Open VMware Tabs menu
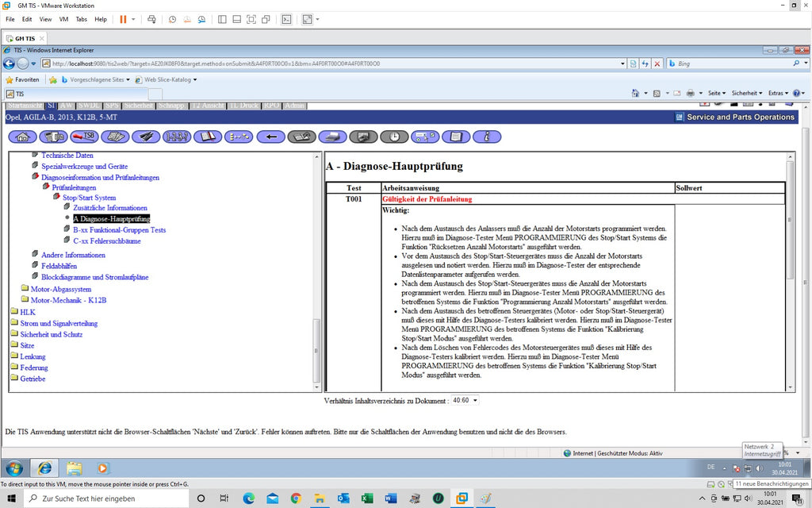 pos(82,19)
